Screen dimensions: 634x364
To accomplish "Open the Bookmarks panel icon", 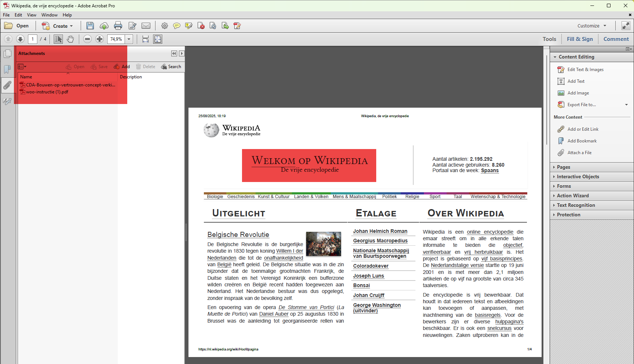I will [x=7, y=70].
